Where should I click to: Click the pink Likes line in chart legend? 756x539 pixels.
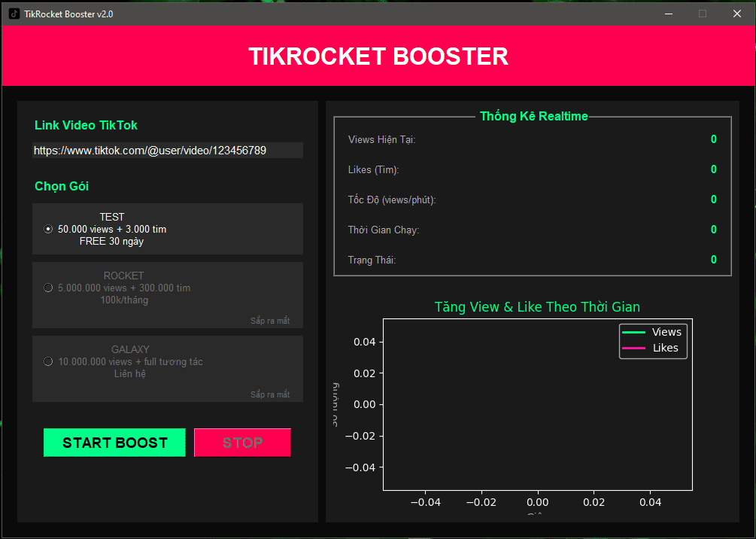click(634, 348)
